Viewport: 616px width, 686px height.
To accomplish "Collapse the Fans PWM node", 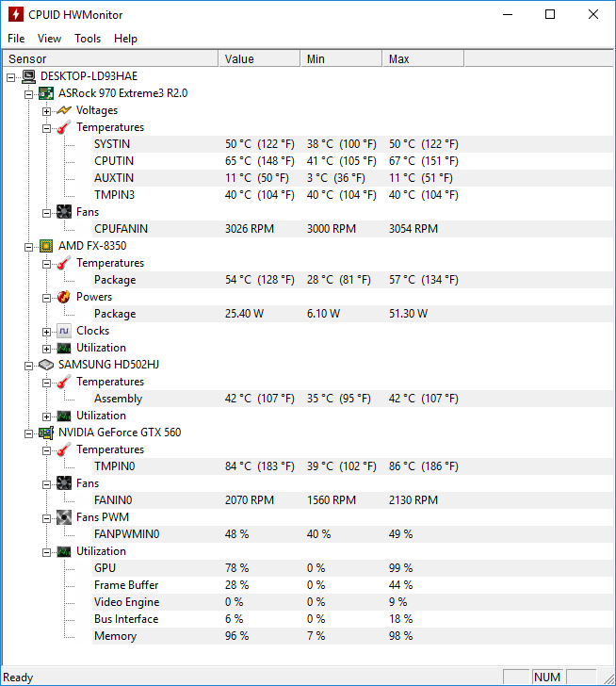I will pyautogui.click(x=46, y=519).
